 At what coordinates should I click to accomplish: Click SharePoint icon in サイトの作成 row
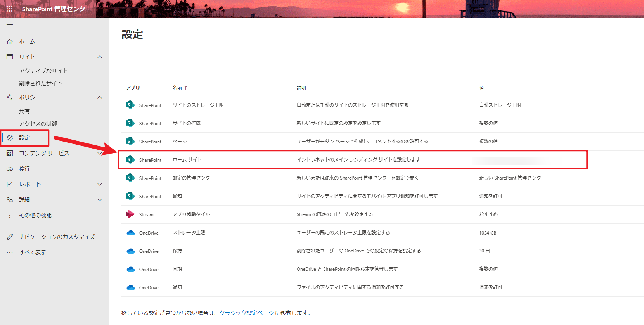130,123
